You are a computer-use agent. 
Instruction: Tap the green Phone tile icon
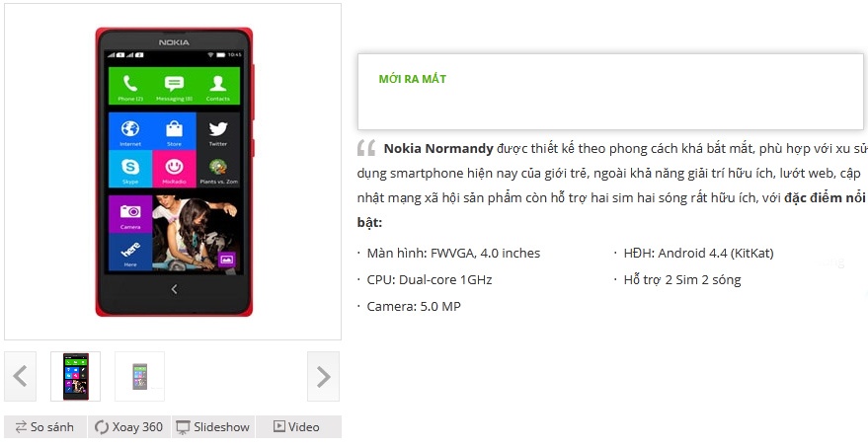click(x=130, y=86)
